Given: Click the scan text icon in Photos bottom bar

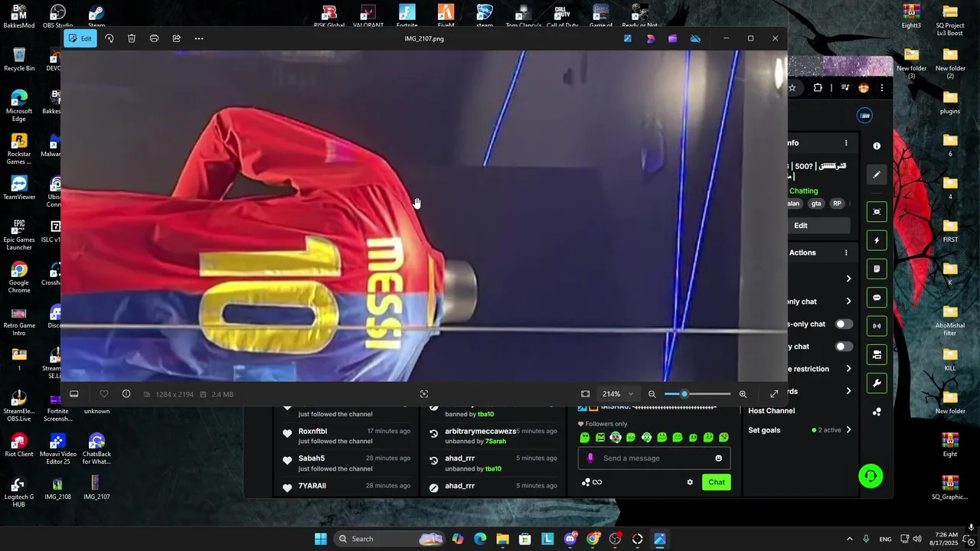Looking at the screenshot, I should 424,394.
